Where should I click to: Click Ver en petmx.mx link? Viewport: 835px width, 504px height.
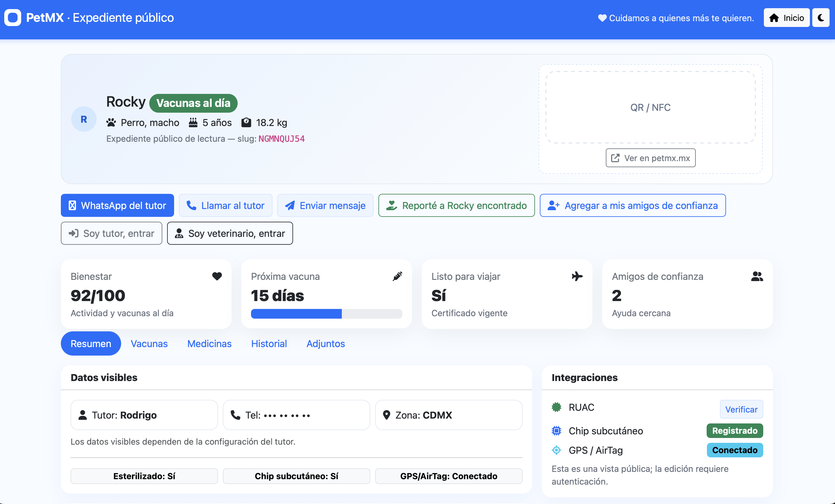650,158
